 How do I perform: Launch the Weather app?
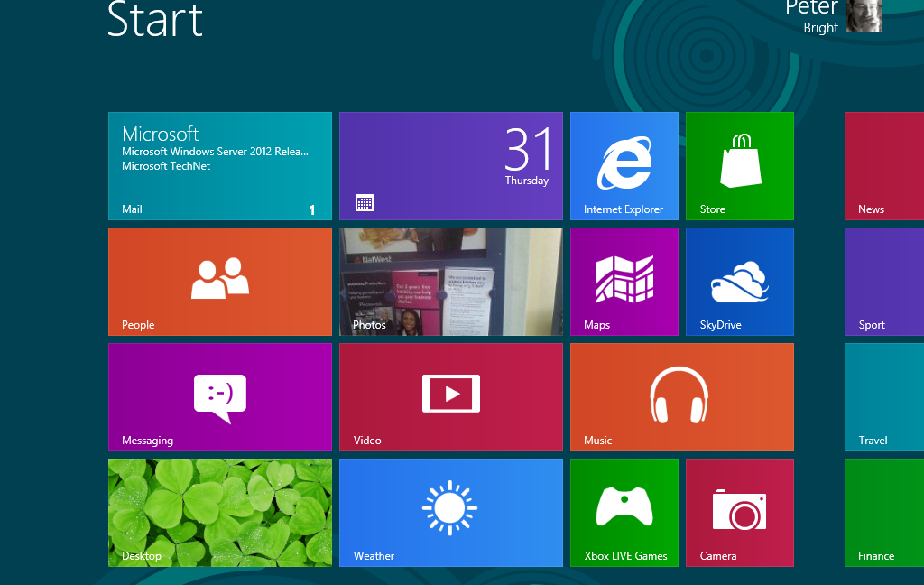[x=450, y=513]
